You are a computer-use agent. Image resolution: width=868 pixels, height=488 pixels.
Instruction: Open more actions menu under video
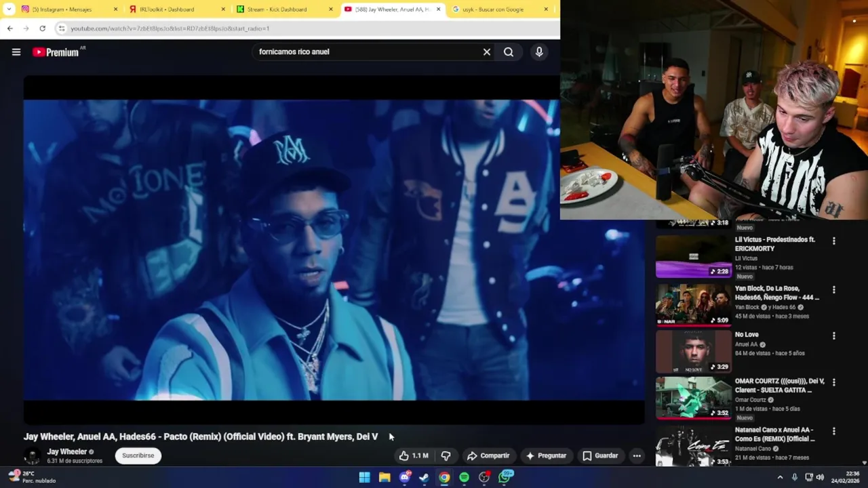637,455
